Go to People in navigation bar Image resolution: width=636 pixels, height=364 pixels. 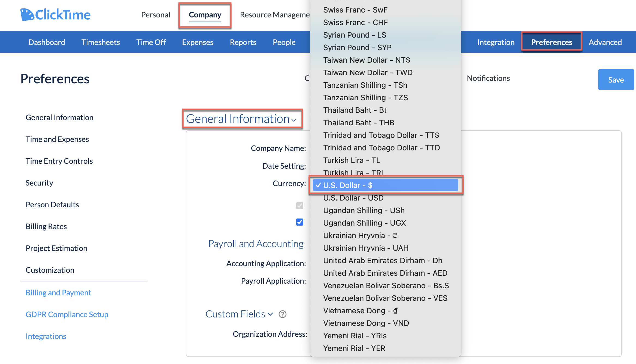[284, 42]
